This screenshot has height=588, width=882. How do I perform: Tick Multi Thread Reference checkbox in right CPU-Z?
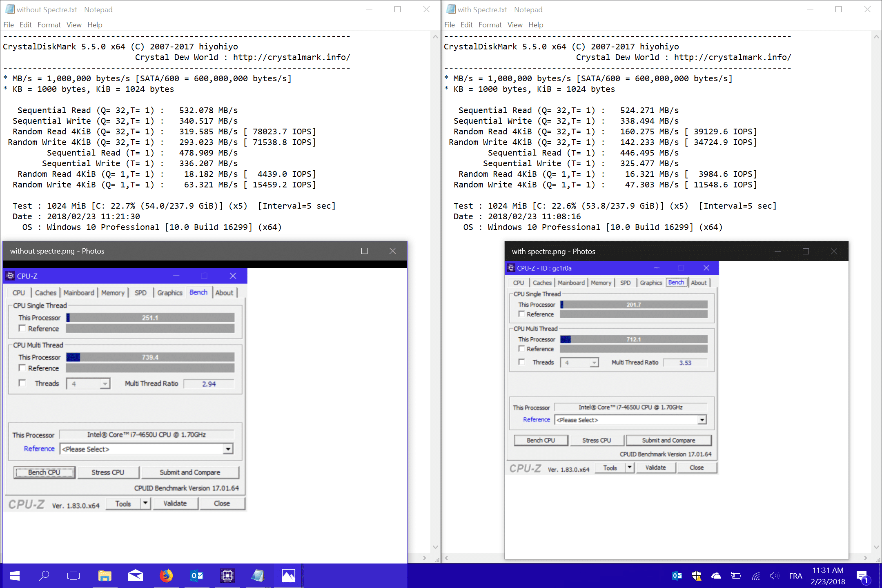[521, 348]
